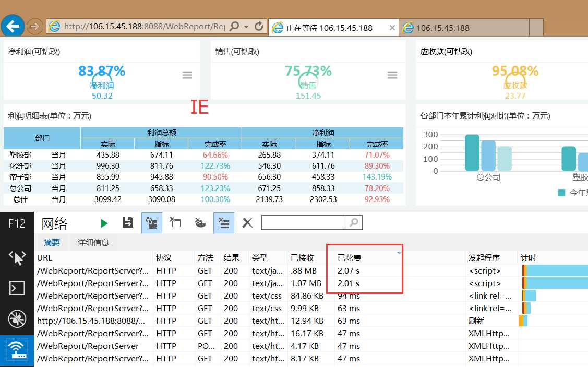The image size is (588, 367).
Task: Click the 帘子部 department cell
Action: (x=21, y=177)
